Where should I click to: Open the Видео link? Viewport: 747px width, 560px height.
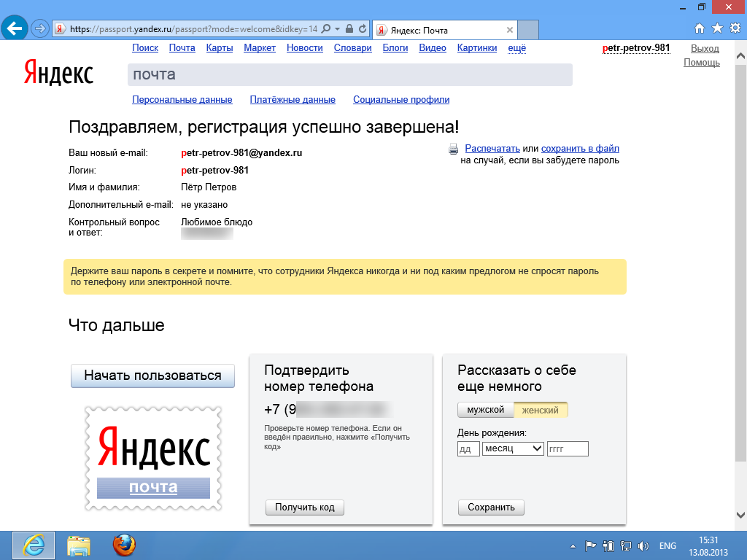[x=432, y=47]
